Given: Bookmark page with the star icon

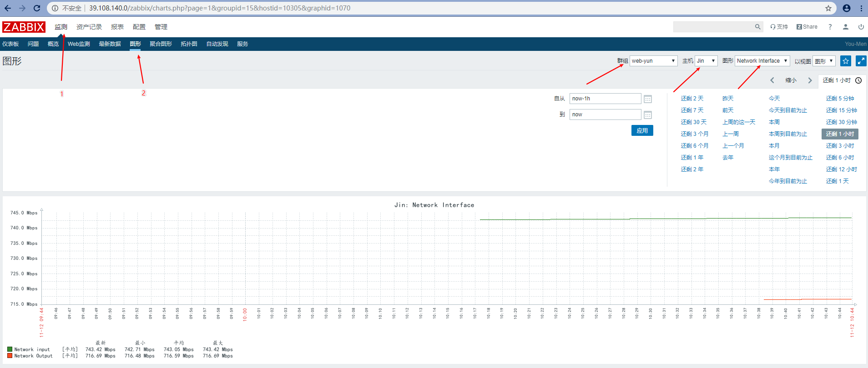Looking at the screenshot, I should coord(828,8).
